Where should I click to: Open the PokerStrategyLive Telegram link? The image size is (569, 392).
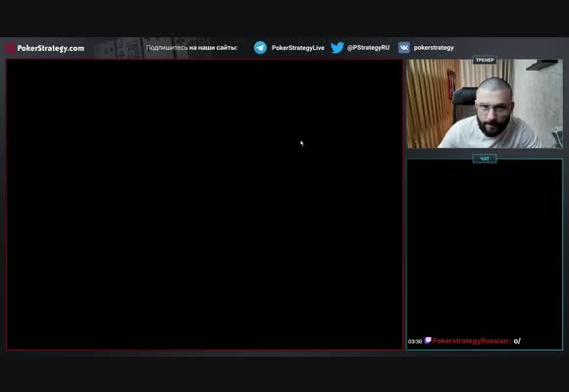[297, 47]
